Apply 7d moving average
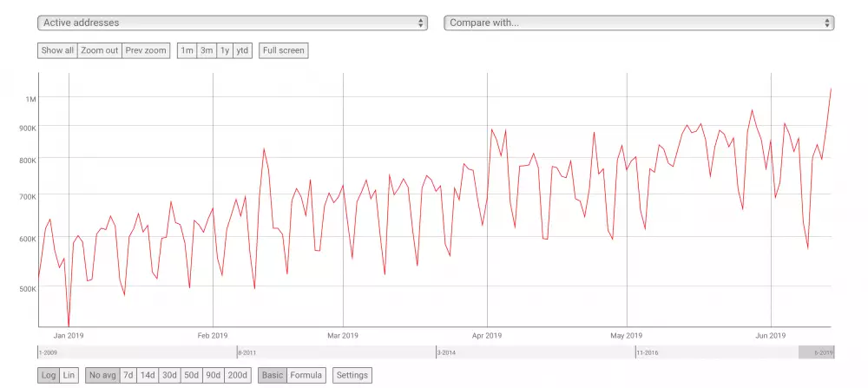This screenshot has height=388, width=868. point(128,375)
